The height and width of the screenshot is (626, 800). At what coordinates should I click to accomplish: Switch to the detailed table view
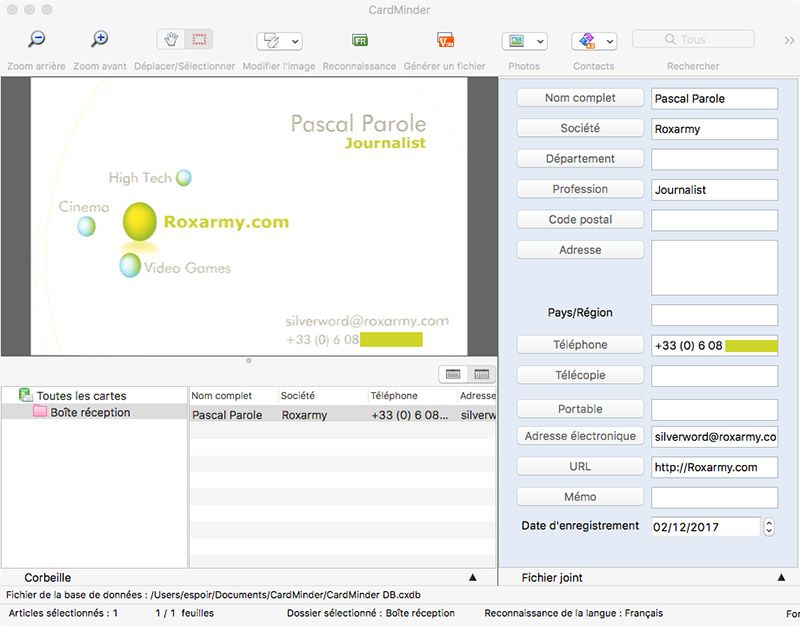481,374
